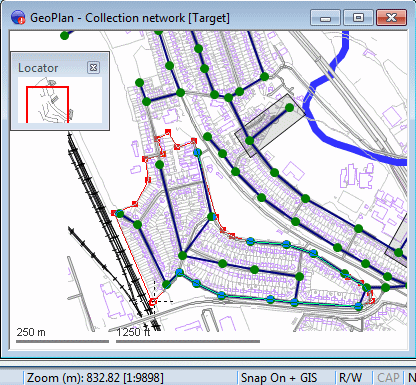Image resolution: width=416 pixels, height=385 pixels.
Task: Click the CAP status indicator
Action: (388, 378)
